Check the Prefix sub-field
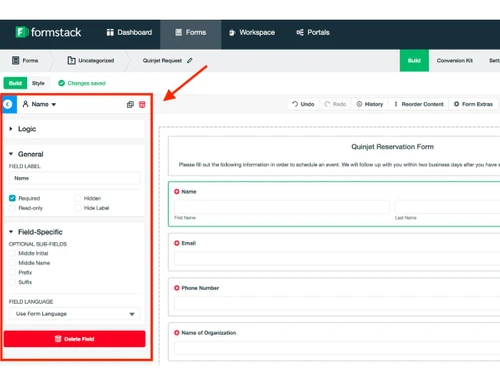 click(12, 272)
